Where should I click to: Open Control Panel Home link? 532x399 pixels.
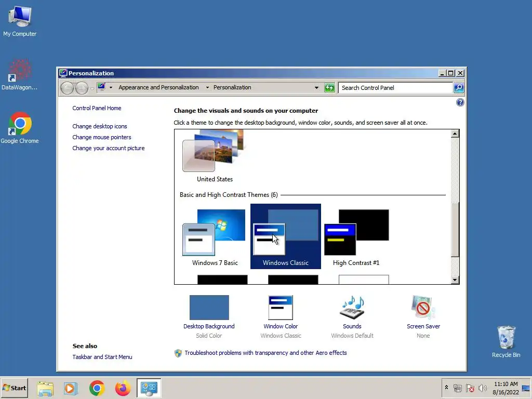pyautogui.click(x=97, y=108)
